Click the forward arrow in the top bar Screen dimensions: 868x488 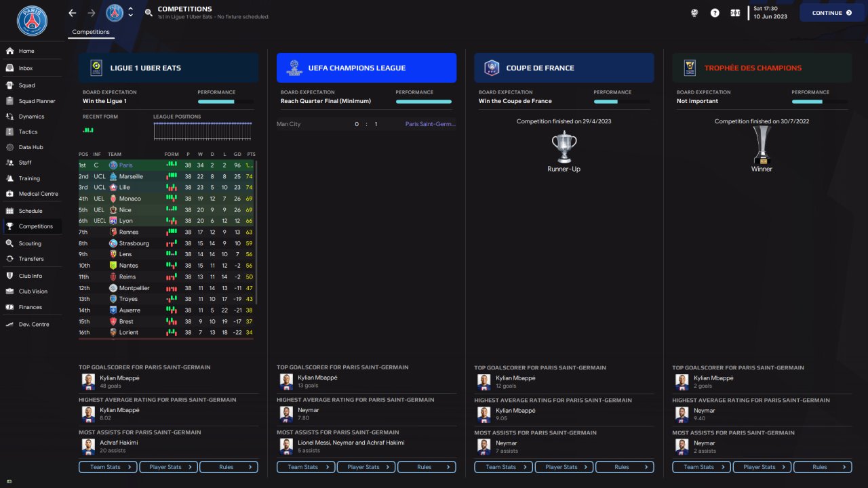(x=92, y=13)
